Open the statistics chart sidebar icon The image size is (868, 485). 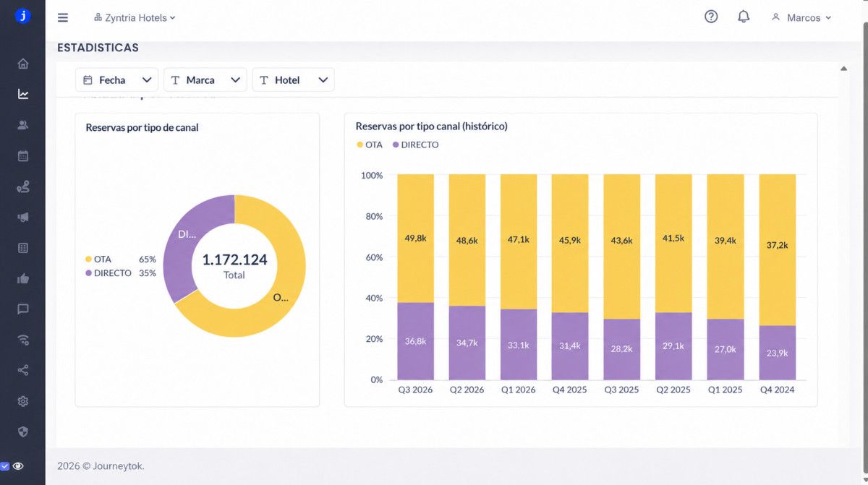[23, 94]
